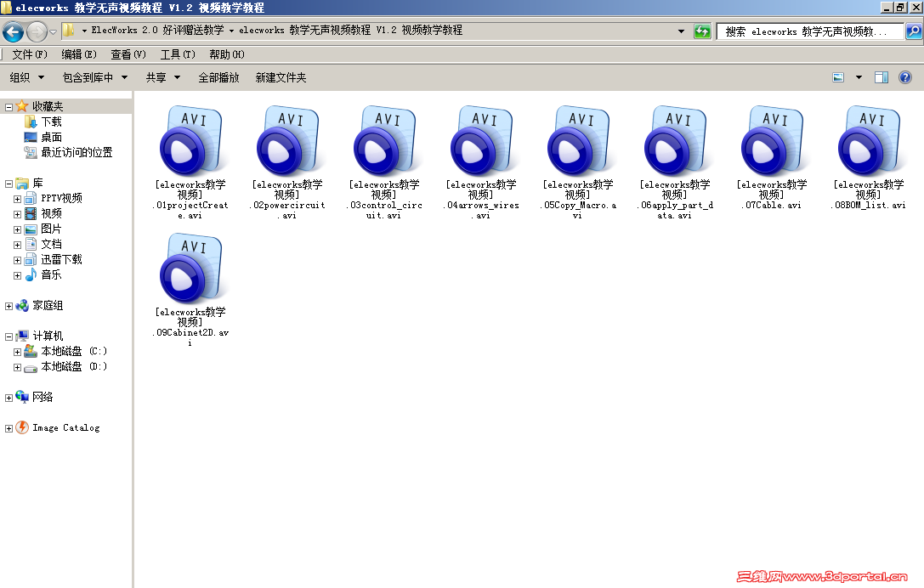Expand the Image Catalog node
The image size is (924, 588).
pos(9,429)
